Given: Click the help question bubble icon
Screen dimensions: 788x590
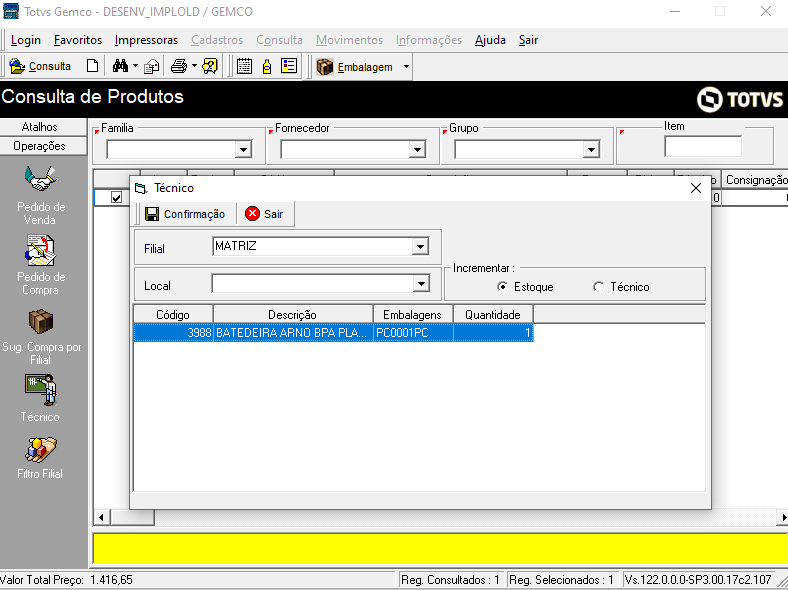Looking at the screenshot, I should (210, 66).
